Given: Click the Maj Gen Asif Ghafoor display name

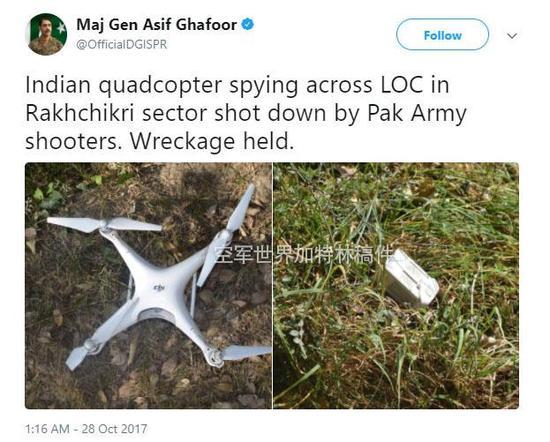Looking at the screenshot, I should 156,25.
